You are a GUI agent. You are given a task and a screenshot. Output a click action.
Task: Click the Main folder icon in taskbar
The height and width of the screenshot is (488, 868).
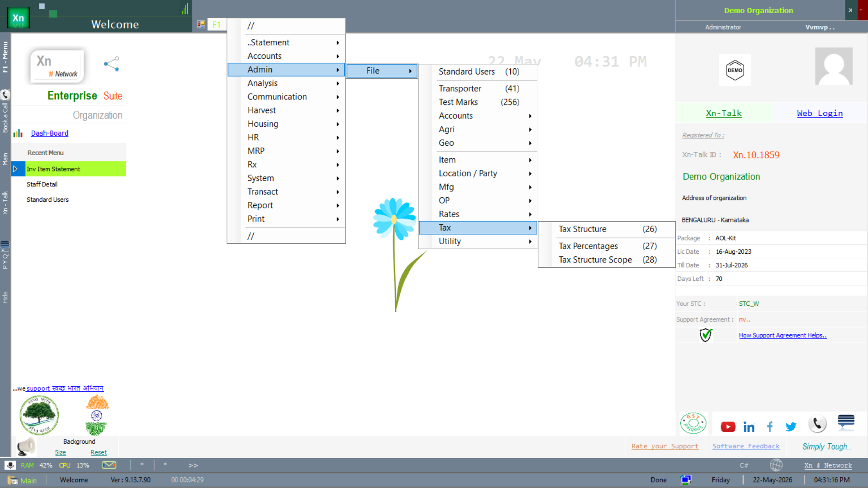click(12, 480)
